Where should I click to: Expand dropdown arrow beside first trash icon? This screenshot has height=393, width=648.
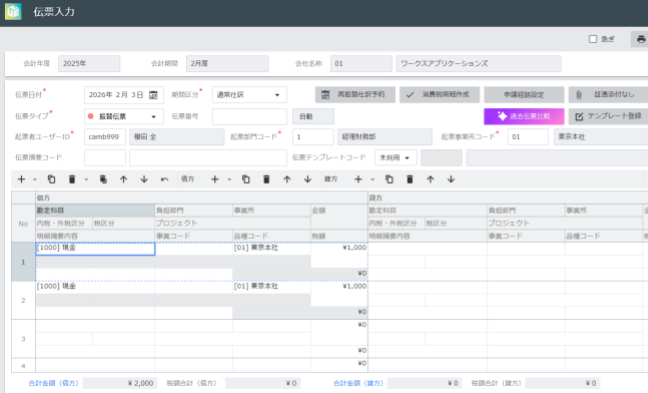(x=86, y=180)
